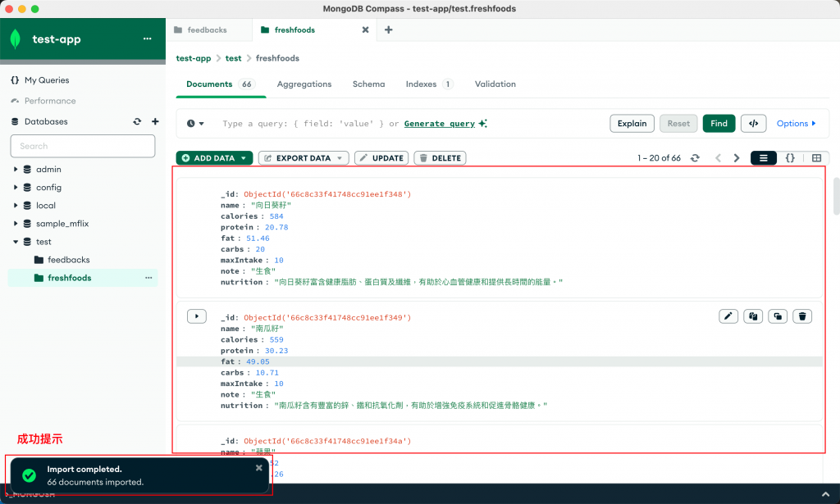Image resolution: width=840 pixels, height=504 pixels.
Task: Edit the 南瓜籽 document with pencil icon
Action: click(x=728, y=316)
